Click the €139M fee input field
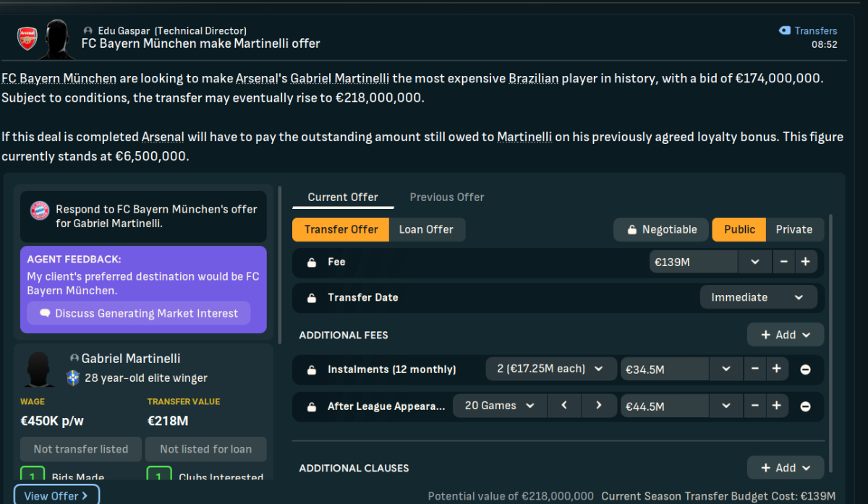Image resolution: width=868 pixels, height=504 pixels. point(694,262)
